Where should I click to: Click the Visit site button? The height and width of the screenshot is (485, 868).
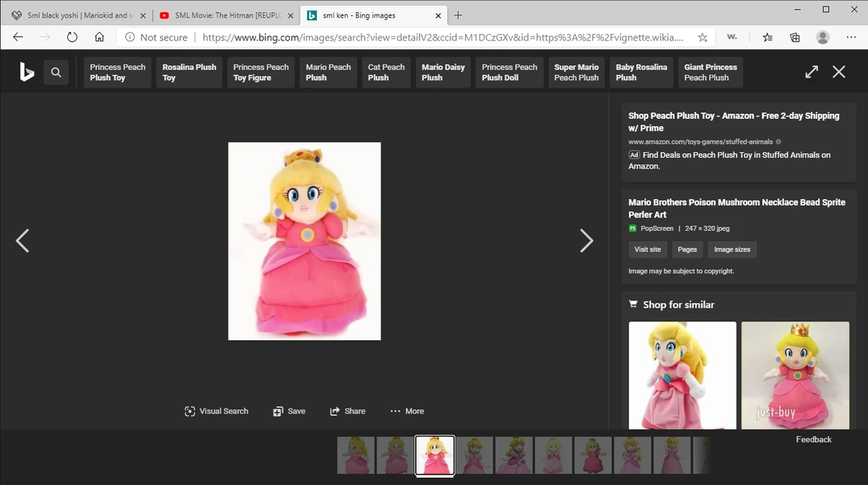[647, 249]
